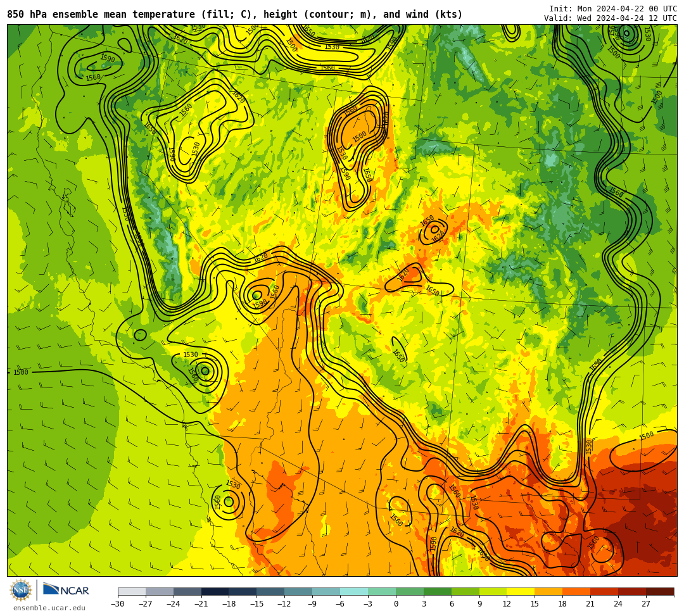Click the 21 colorbar tick label
This screenshot has height=616, width=684.
pyautogui.click(x=591, y=604)
